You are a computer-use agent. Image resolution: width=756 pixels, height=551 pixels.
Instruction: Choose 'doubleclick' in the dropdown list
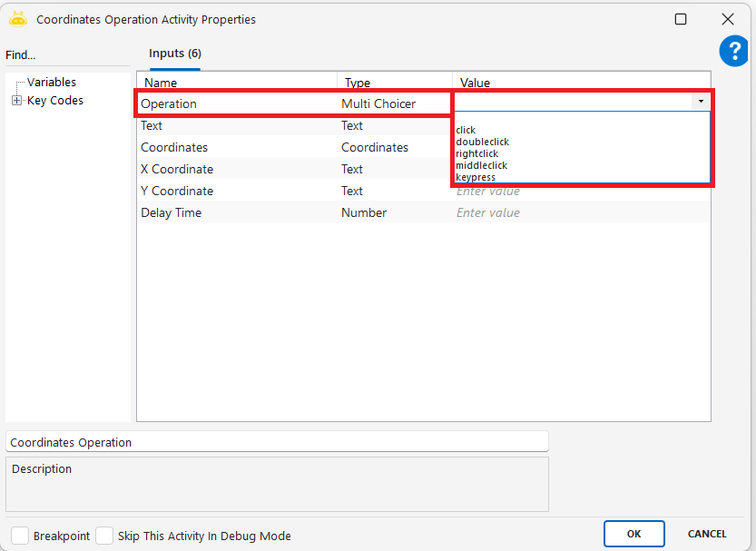point(482,142)
